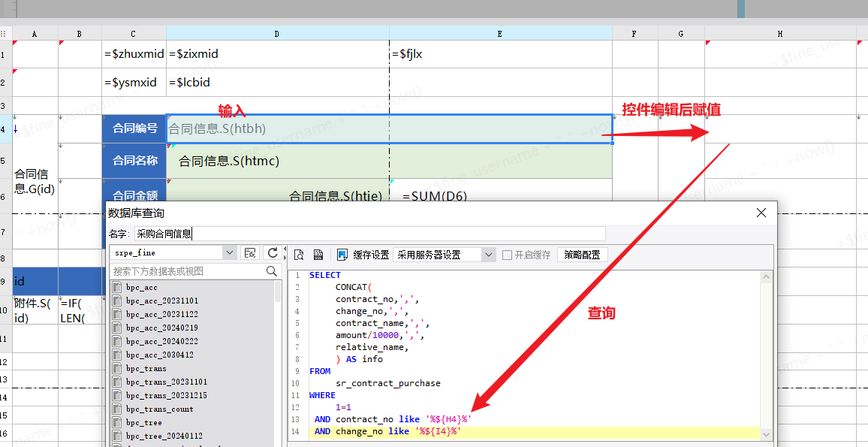Viewport: 868px width, 447px height.
Task: Click table icon next to bpc_trans_count
Action: (117, 409)
